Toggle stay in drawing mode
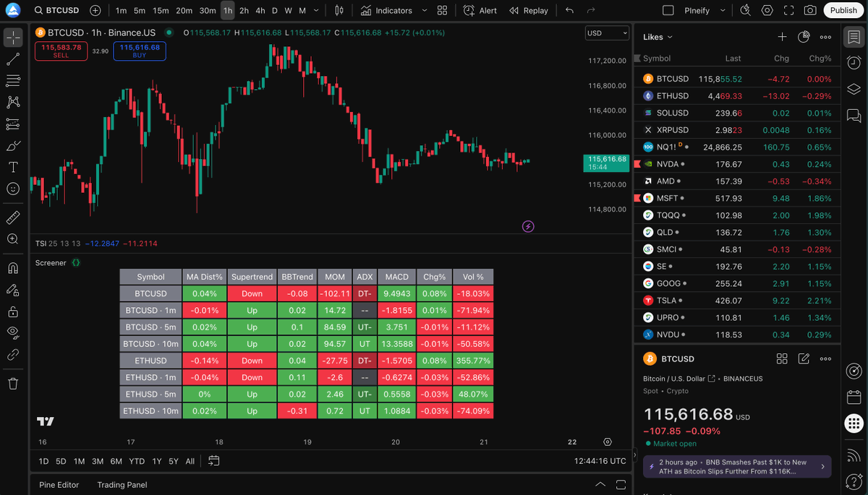868x495 pixels. pos(13,290)
